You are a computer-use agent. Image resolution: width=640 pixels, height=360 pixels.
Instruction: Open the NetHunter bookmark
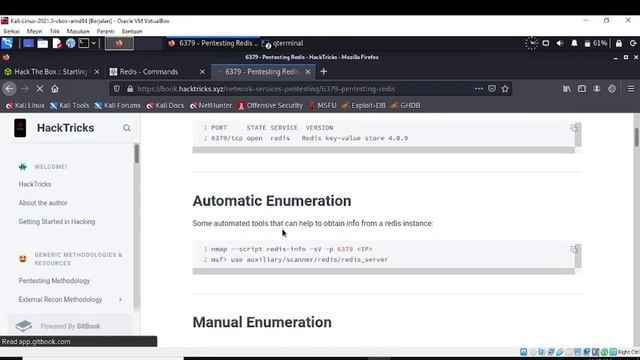pyautogui.click(x=211, y=106)
